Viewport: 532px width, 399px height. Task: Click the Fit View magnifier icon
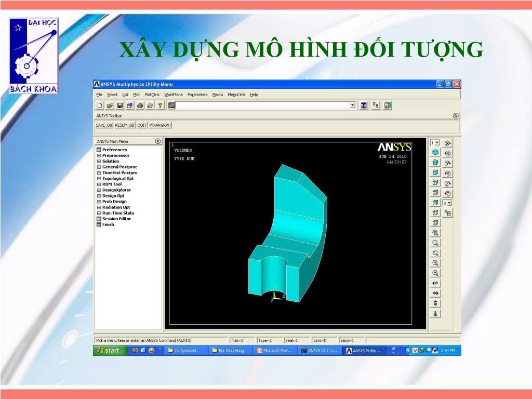435,233
